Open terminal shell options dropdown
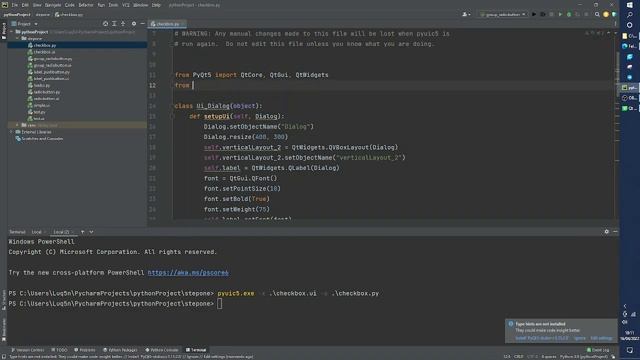 pos(91,232)
